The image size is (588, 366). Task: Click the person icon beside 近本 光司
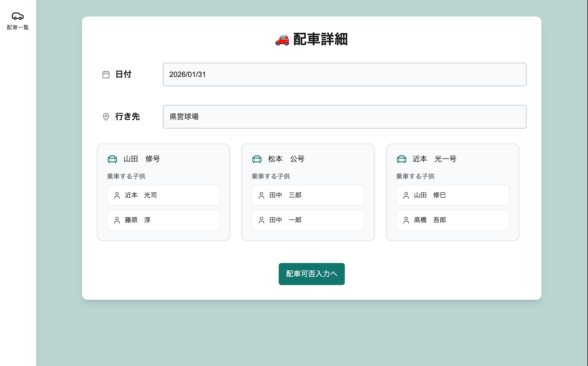[x=117, y=195]
